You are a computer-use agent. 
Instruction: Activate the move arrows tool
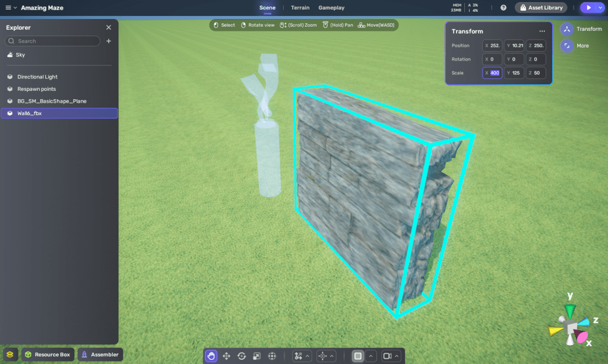click(x=226, y=356)
